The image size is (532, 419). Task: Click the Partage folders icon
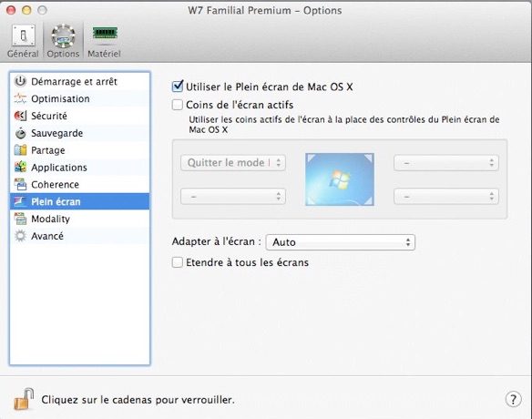[x=20, y=150]
